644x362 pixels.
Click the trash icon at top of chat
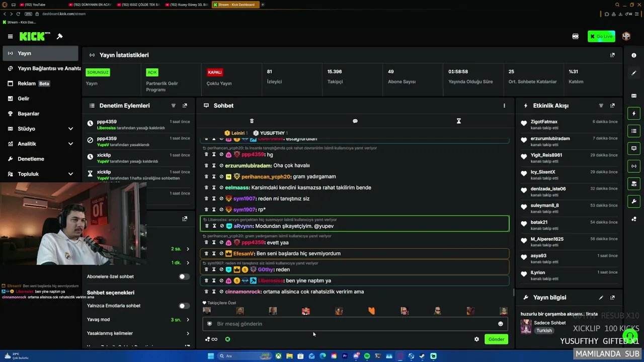click(x=252, y=121)
